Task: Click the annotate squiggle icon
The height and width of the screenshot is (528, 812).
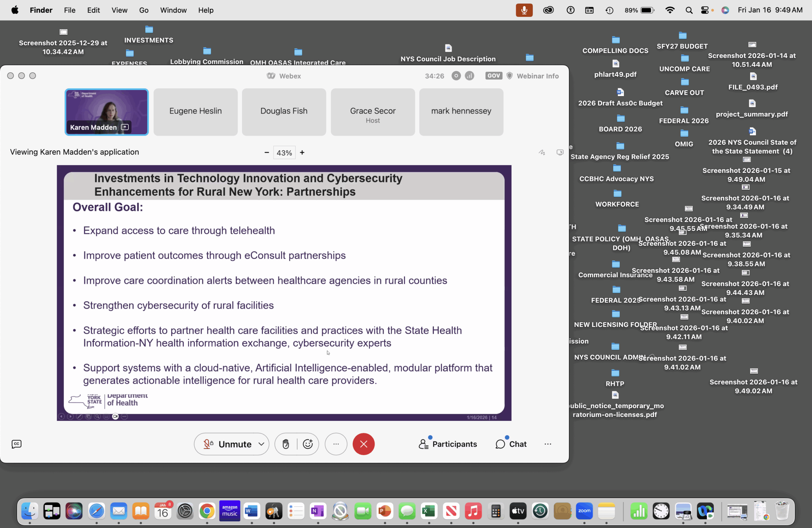Action: point(542,153)
